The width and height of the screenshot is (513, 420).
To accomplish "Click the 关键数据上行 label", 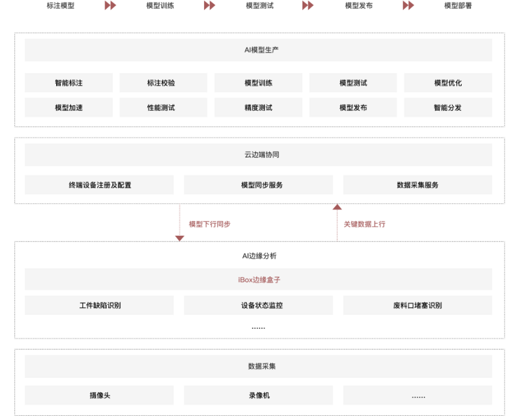I will [x=365, y=224].
